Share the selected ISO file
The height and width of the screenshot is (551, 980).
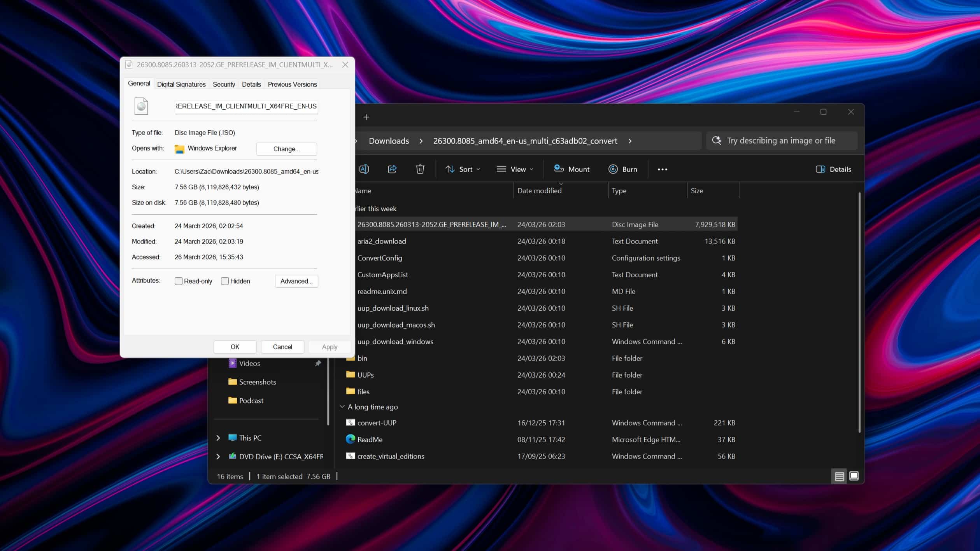click(392, 169)
